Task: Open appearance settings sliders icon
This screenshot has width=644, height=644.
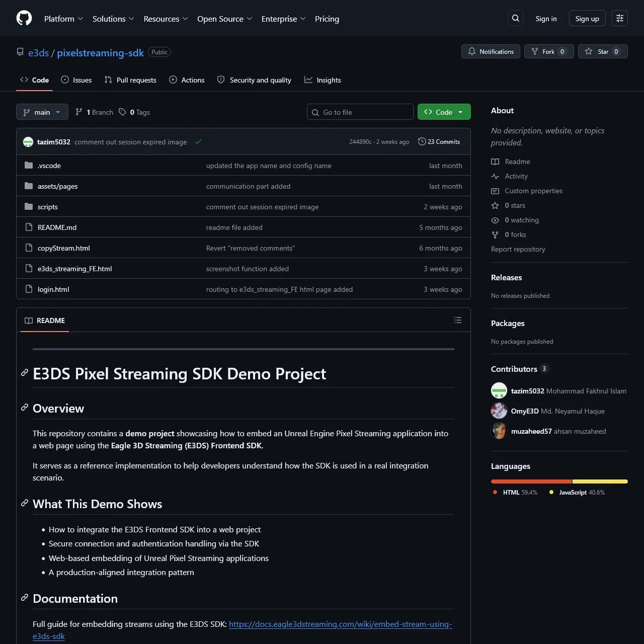Action: tap(620, 18)
